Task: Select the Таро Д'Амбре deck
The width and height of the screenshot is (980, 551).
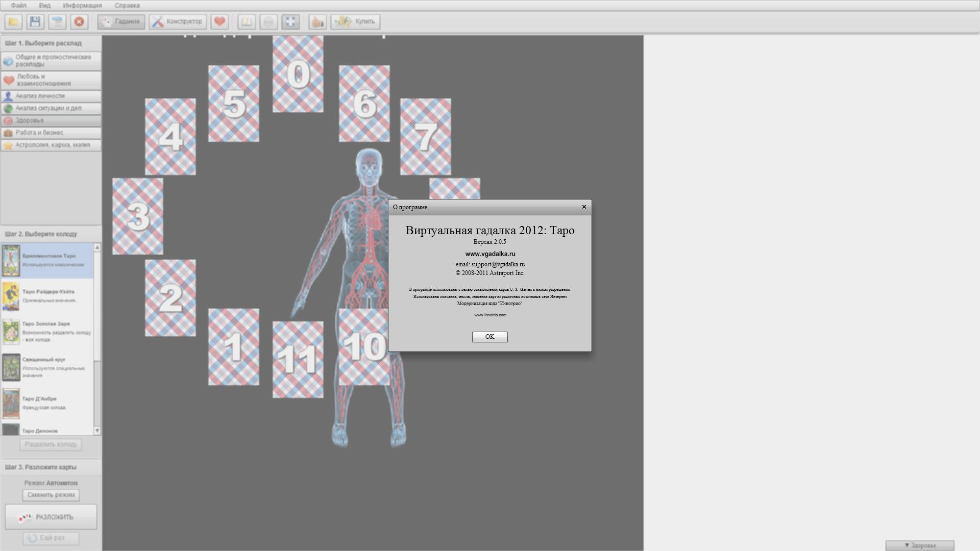Action: click(x=47, y=403)
